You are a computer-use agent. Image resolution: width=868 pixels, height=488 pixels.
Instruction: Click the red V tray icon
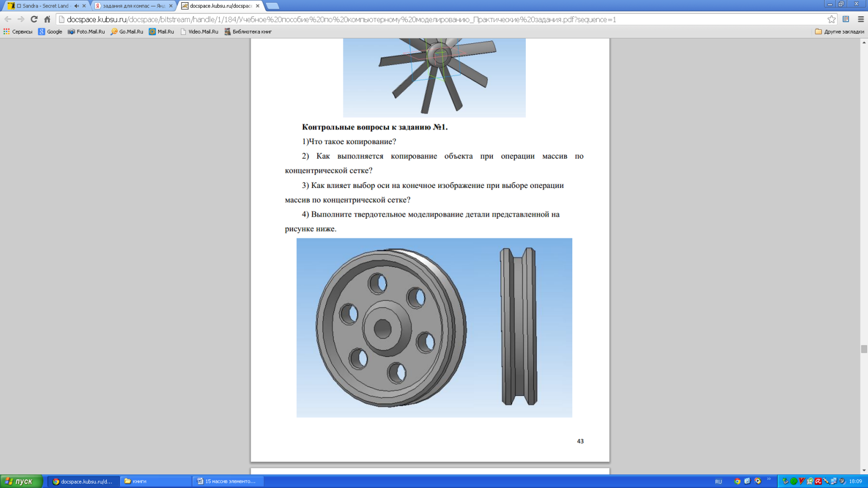802,481
